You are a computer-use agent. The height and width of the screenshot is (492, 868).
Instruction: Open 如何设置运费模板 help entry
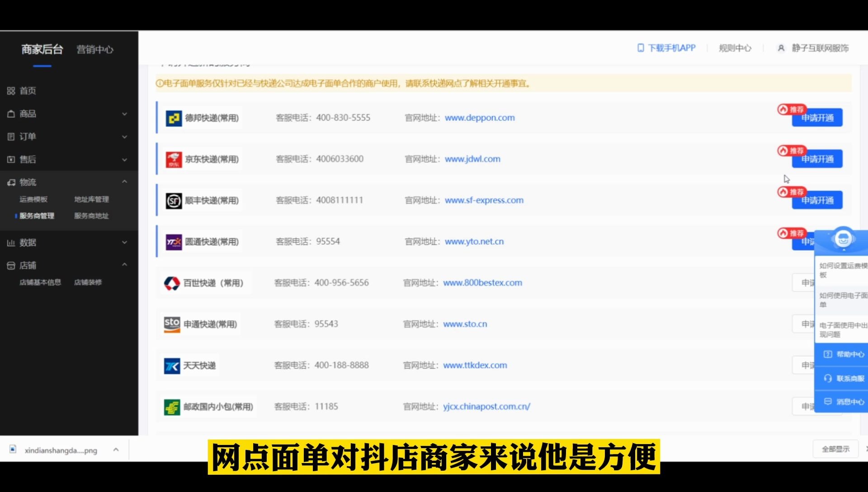click(843, 270)
